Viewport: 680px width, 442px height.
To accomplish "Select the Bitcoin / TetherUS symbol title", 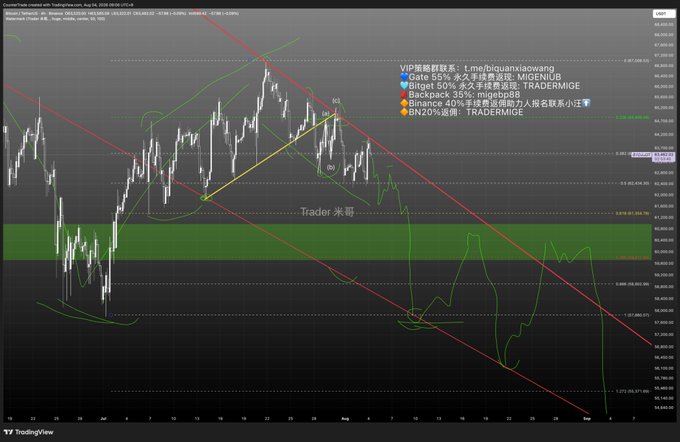I will [x=21, y=13].
